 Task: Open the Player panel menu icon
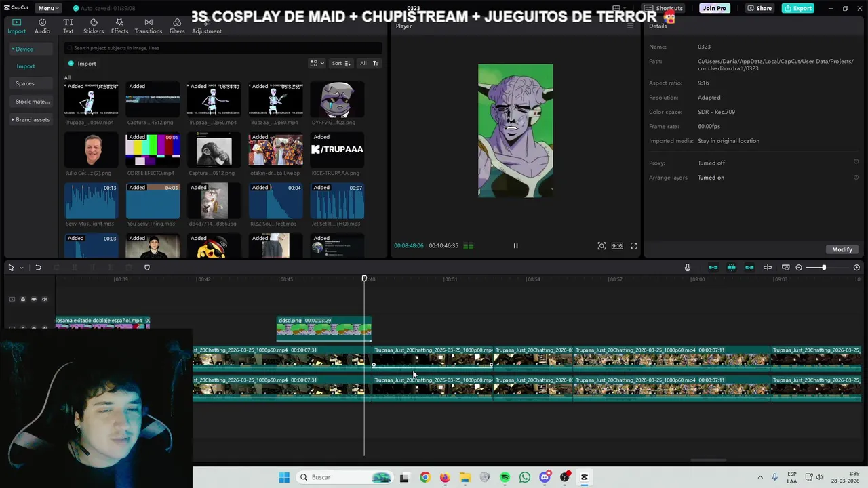pyautogui.click(x=630, y=26)
